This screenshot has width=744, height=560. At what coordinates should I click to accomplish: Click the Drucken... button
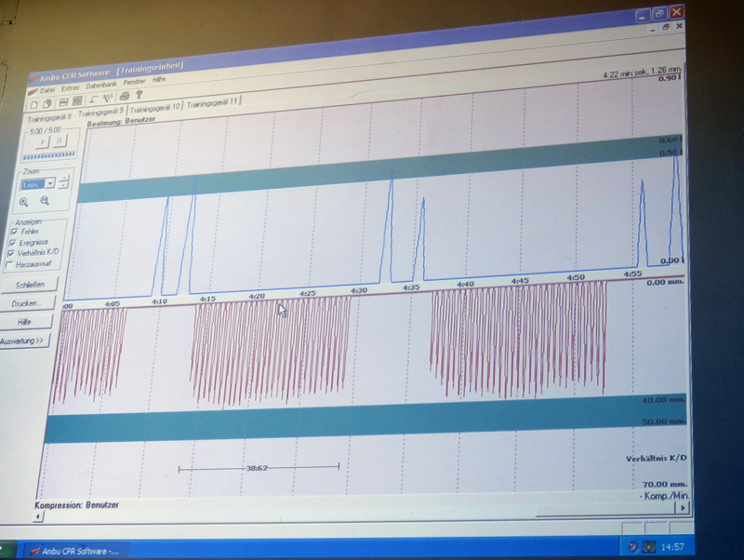click(x=29, y=303)
